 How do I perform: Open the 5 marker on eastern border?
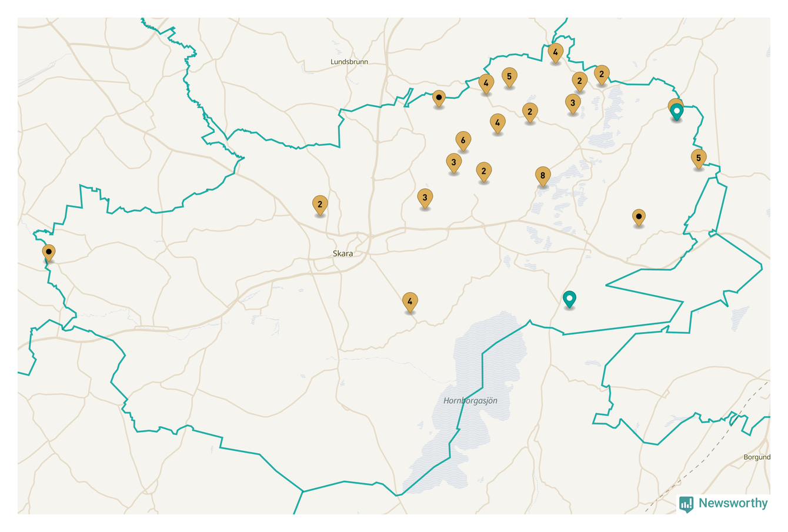click(x=698, y=158)
